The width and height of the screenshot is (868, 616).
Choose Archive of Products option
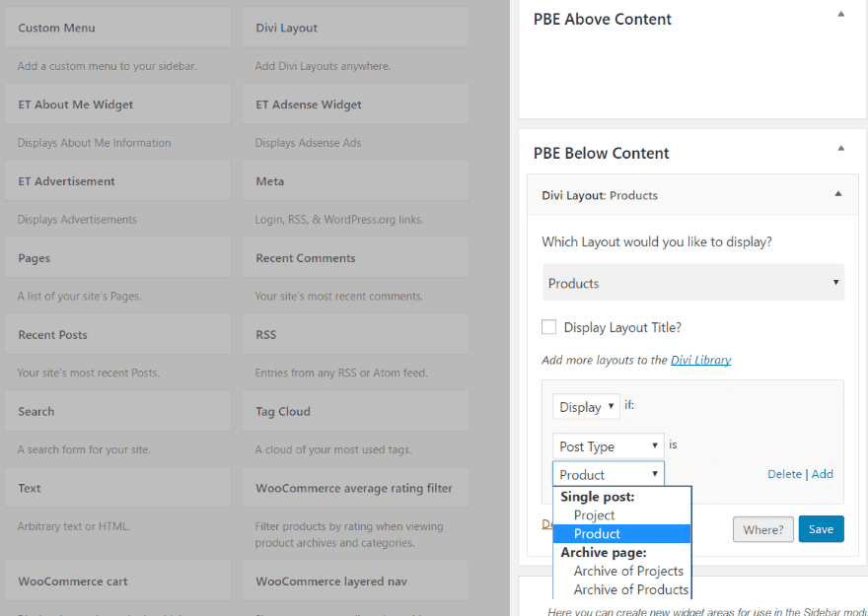(x=630, y=589)
